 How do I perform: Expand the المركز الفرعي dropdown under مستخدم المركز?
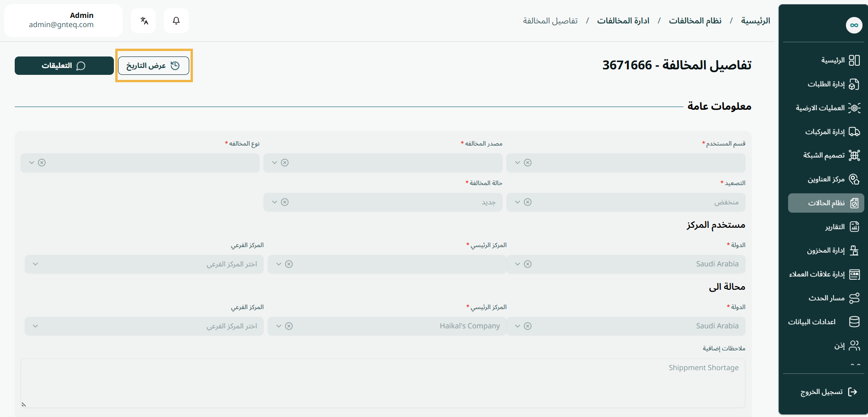coord(35,264)
